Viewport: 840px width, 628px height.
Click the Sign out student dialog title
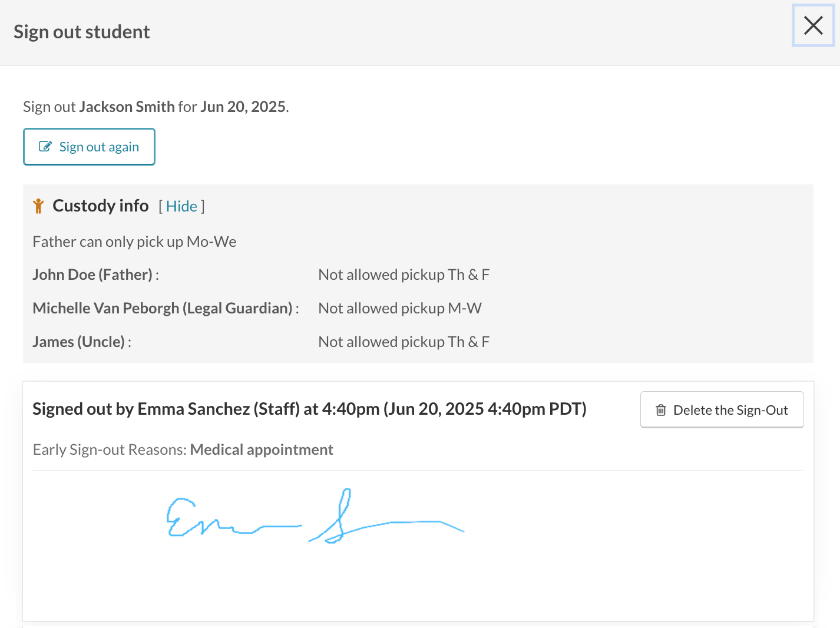tap(82, 32)
